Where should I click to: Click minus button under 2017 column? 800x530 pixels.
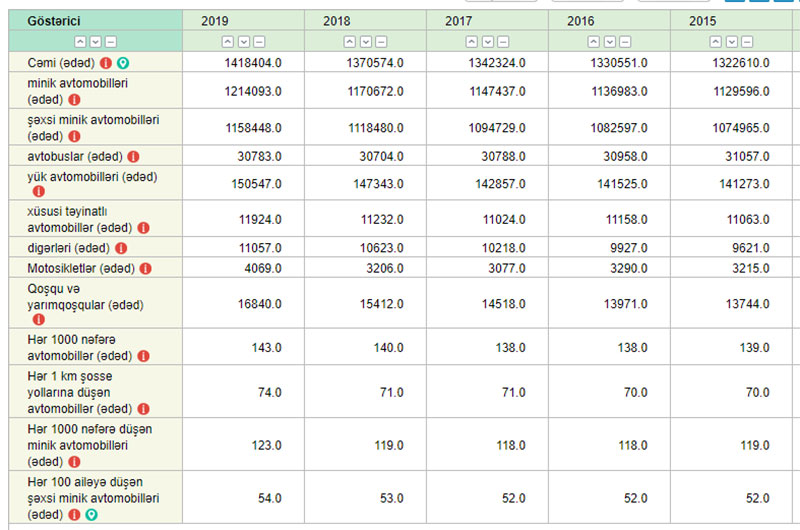503,41
